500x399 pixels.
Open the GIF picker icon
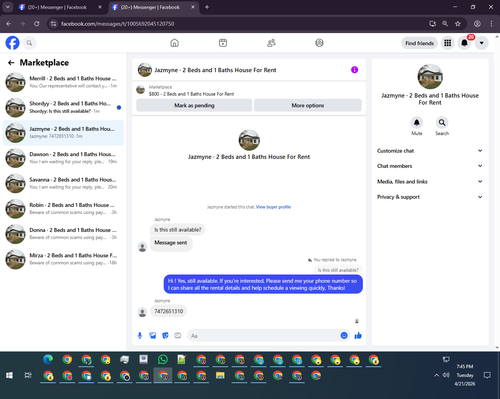[178, 336]
